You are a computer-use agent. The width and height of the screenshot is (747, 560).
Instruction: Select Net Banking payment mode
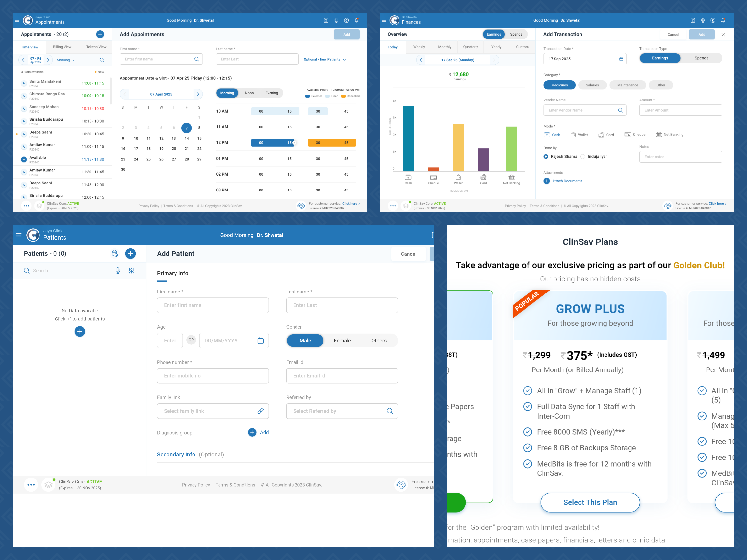pos(669,134)
